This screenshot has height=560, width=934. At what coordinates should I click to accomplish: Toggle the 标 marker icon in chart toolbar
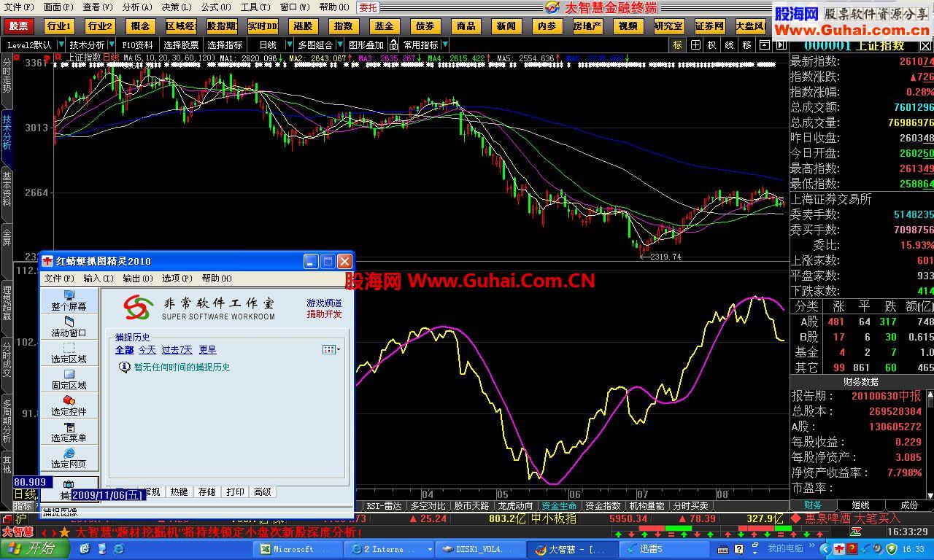pos(678,44)
